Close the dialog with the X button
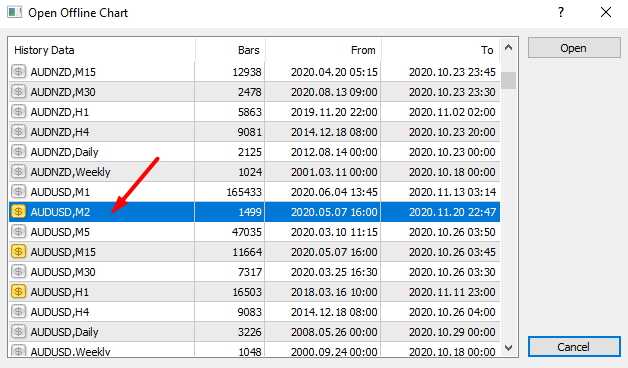Image resolution: width=628 pixels, height=368 pixels. [606, 12]
